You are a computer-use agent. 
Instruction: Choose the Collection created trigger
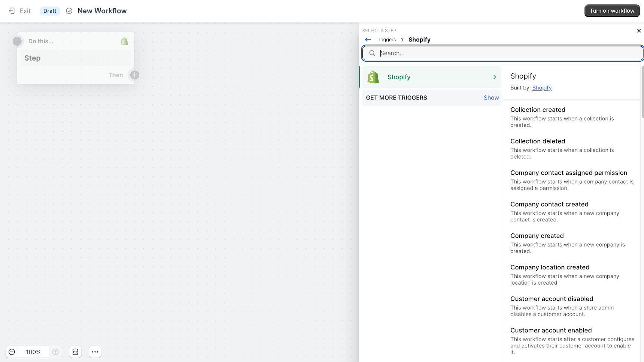[571, 117]
